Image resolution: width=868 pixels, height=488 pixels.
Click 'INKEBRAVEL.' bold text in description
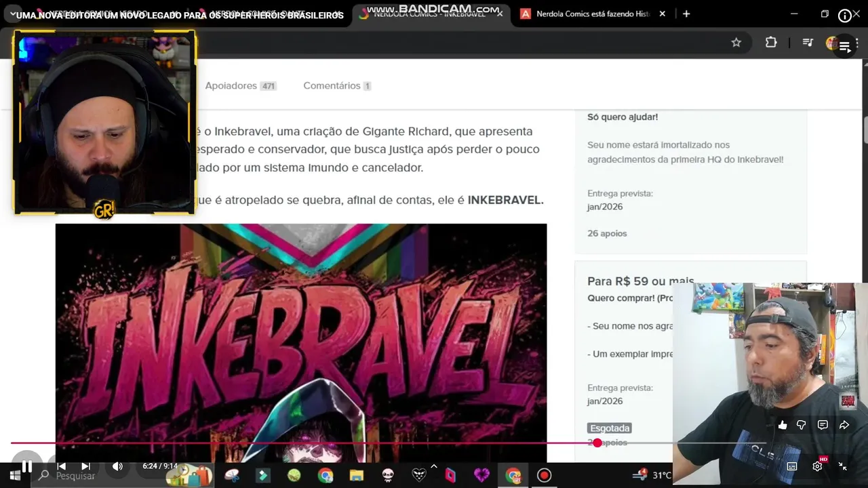pyautogui.click(x=506, y=201)
